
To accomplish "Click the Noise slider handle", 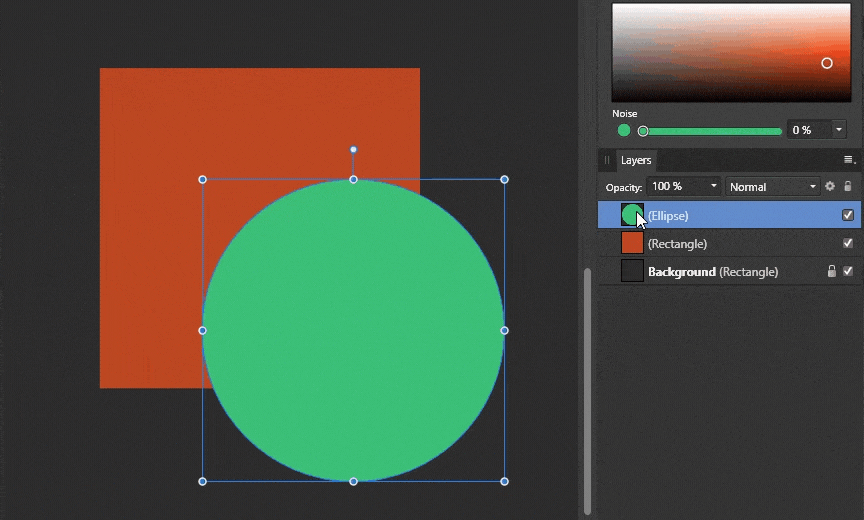I will (x=643, y=131).
